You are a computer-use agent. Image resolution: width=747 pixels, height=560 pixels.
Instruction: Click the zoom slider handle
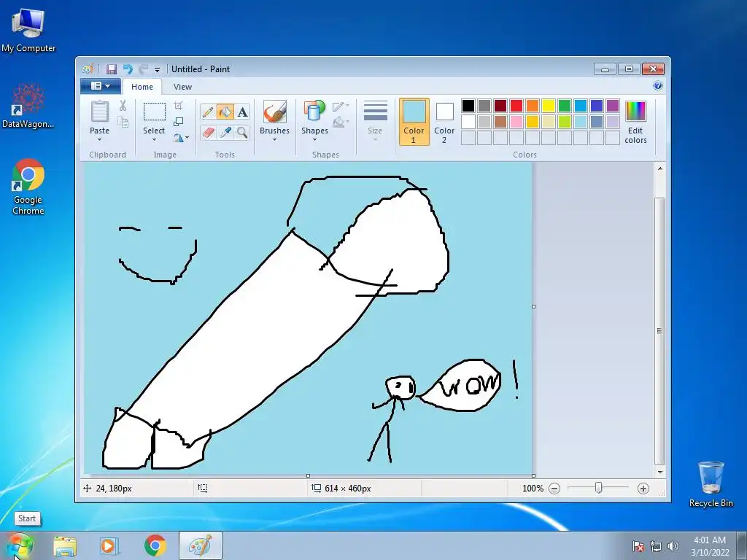(x=598, y=488)
